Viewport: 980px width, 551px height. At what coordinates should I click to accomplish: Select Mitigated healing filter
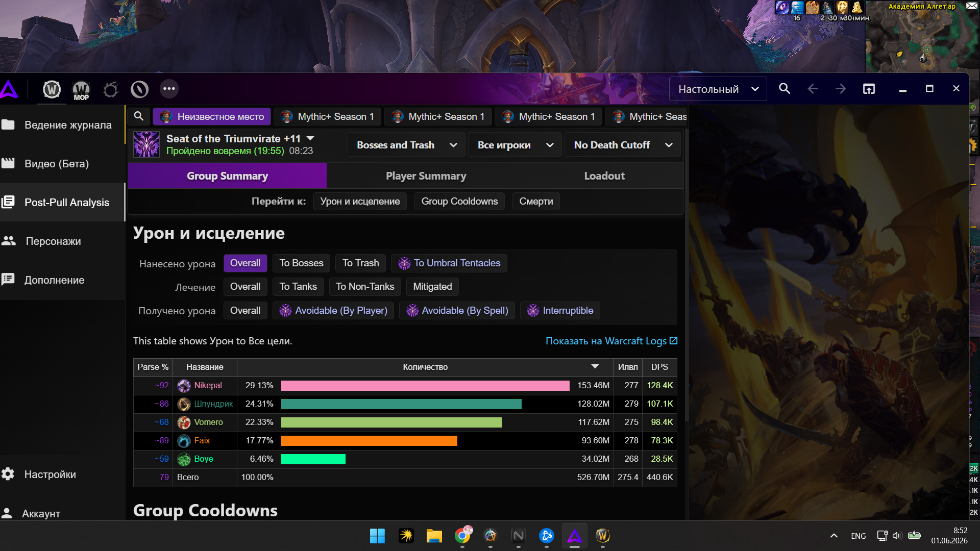432,287
